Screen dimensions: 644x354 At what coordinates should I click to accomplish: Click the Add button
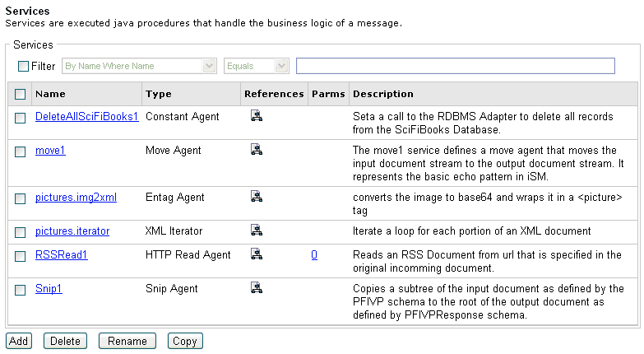click(18, 341)
